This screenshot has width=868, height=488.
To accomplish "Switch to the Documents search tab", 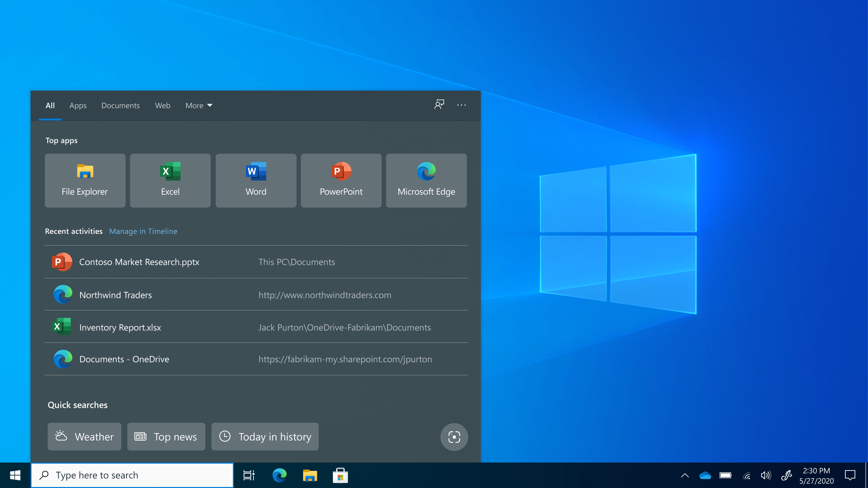I will pos(120,105).
